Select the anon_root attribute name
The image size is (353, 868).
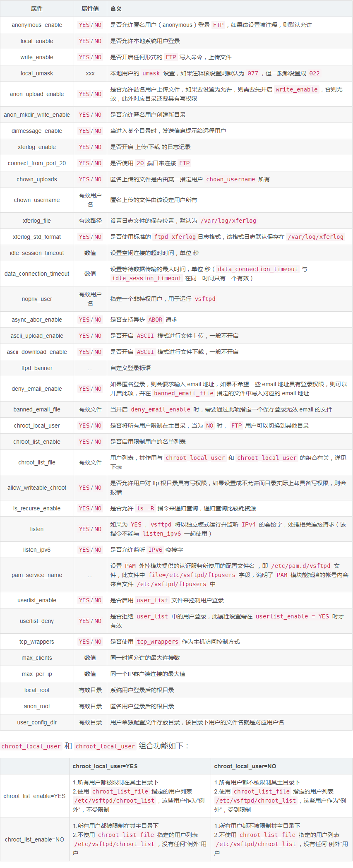pyautogui.click(x=37, y=706)
